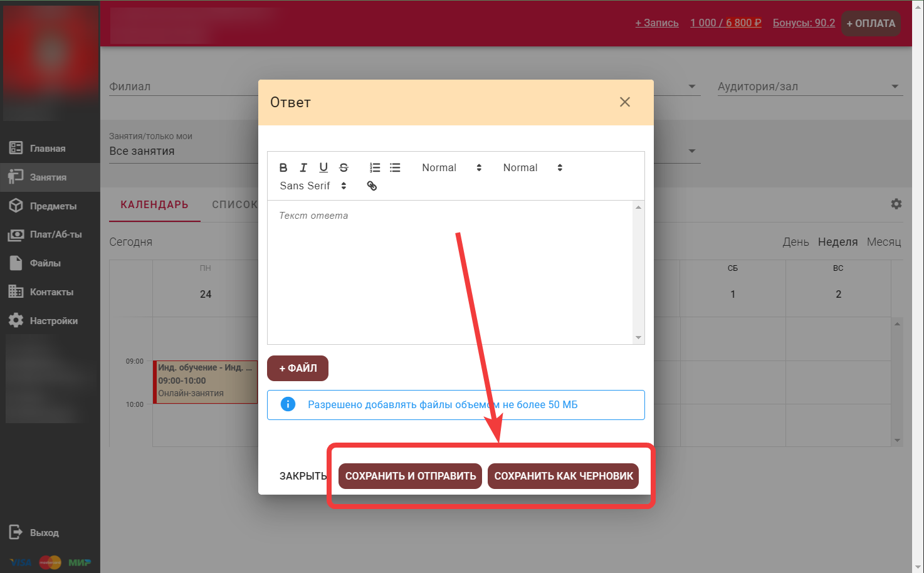Image resolution: width=924 pixels, height=573 pixels.
Task: Apply strikethrough text formatting
Action: point(344,167)
